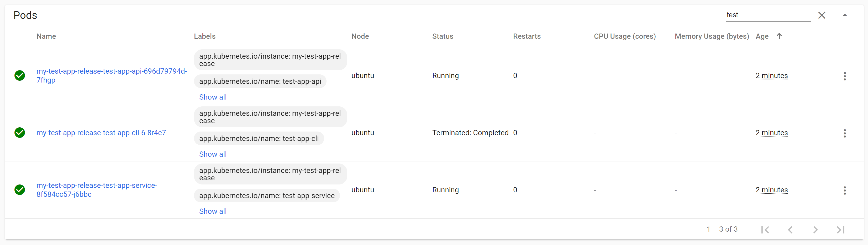Focus the filter field containing test
This screenshot has width=868, height=245.
768,15
